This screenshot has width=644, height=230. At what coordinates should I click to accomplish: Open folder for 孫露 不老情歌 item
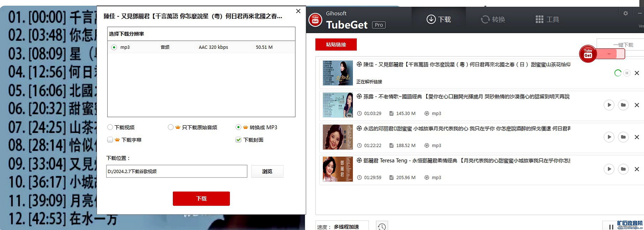[623, 105]
